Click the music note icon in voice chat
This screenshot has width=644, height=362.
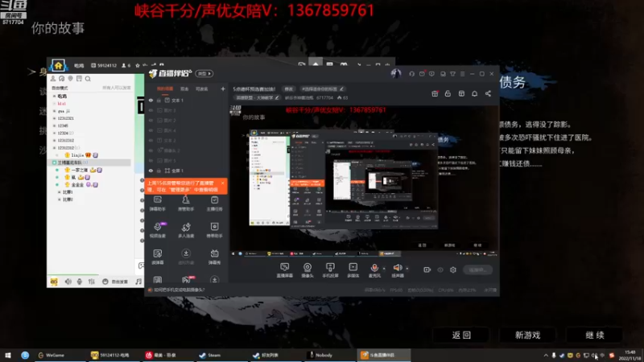[138, 282]
